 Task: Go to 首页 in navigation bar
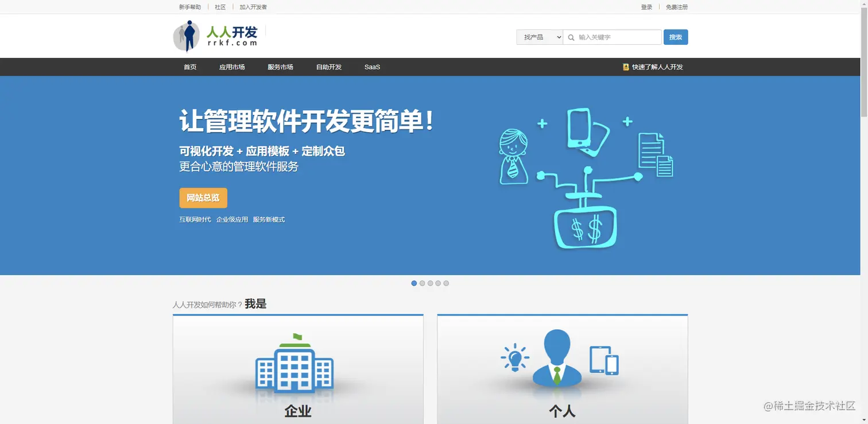[x=190, y=67]
